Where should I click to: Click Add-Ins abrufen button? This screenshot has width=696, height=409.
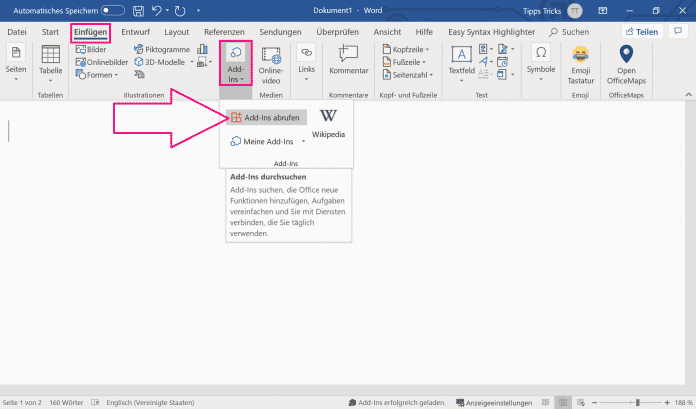(265, 117)
